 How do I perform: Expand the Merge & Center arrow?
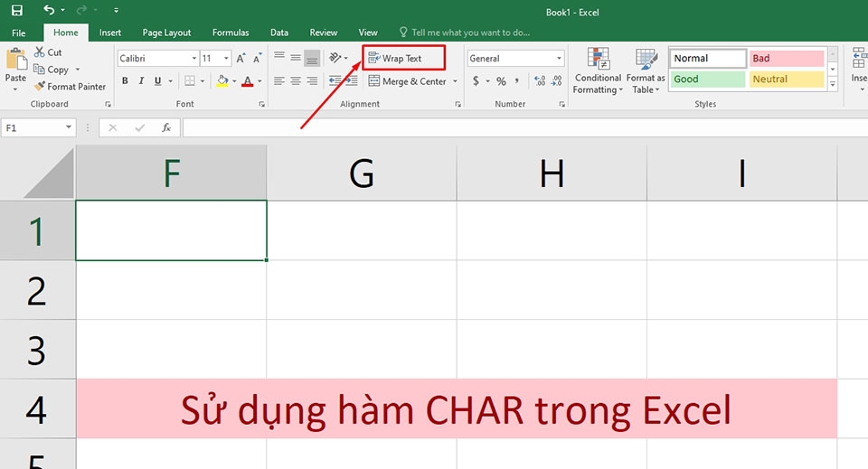coord(455,81)
